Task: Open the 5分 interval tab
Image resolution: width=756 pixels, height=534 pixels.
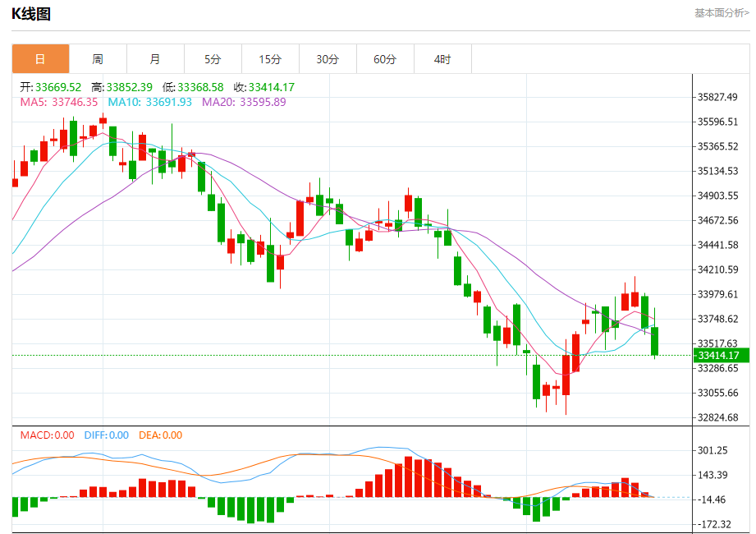Action: click(213, 59)
